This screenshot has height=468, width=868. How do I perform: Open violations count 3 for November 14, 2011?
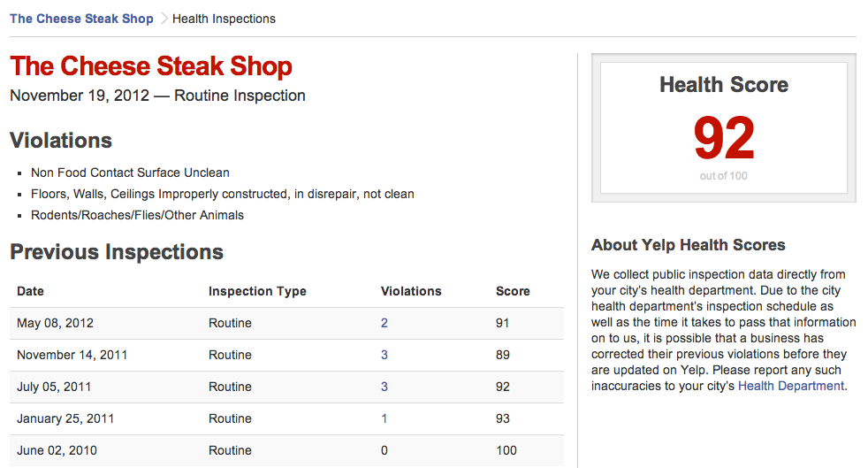(x=385, y=355)
